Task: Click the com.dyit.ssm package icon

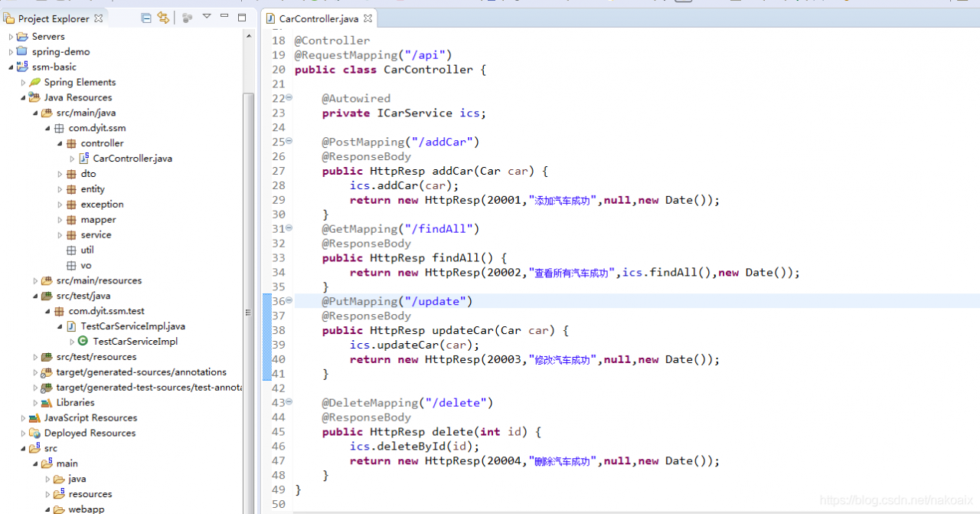Action: pyautogui.click(x=59, y=128)
